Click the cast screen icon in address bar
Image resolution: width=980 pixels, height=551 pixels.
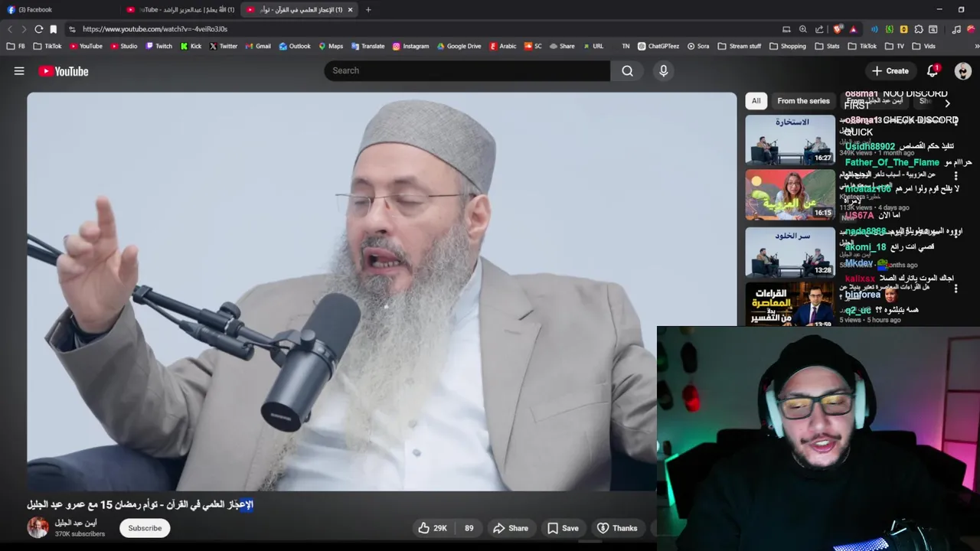(x=786, y=29)
